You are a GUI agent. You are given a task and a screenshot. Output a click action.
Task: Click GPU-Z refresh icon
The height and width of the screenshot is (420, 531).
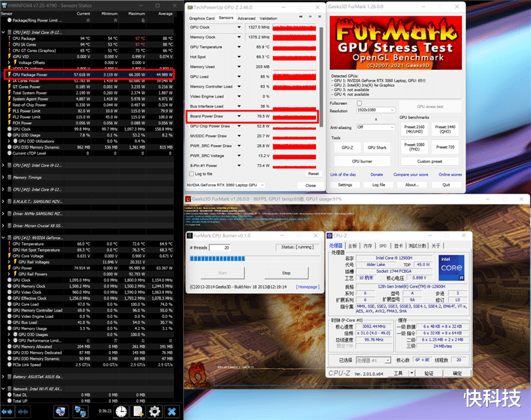coord(310,16)
